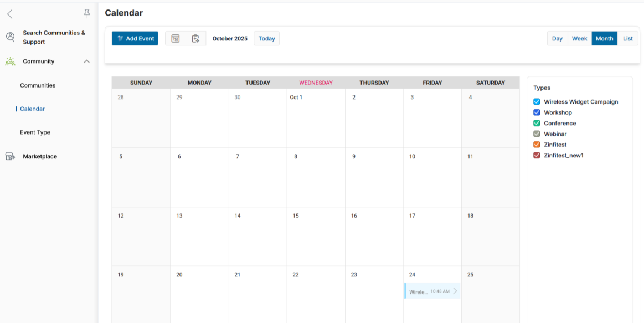Viewport: 644px width, 323px height.
Task: Click the SUNDAY column header
Action: pyautogui.click(x=141, y=83)
